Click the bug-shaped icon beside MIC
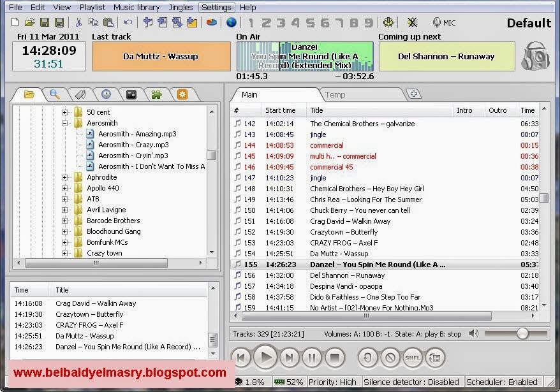 tap(413, 22)
